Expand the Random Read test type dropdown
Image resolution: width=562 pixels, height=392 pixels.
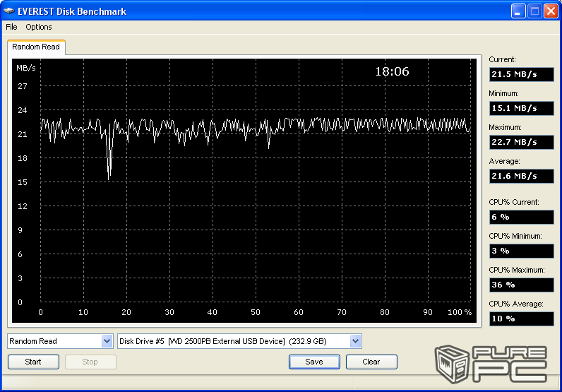107,341
